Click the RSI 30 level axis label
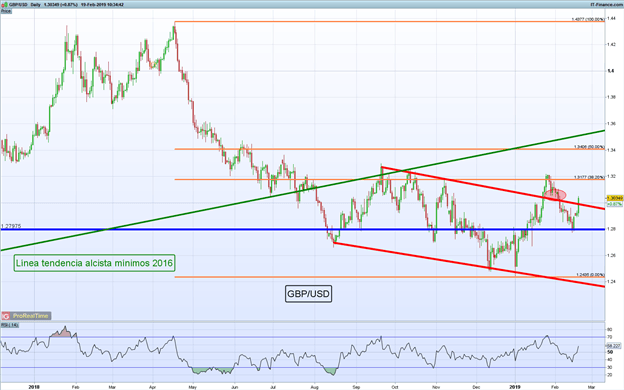Screen dimensions: 624x390 pos(609,367)
